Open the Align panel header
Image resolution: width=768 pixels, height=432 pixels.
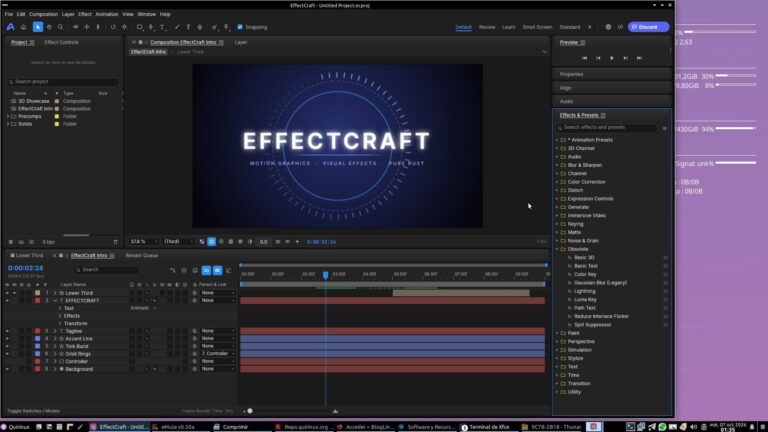point(612,88)
